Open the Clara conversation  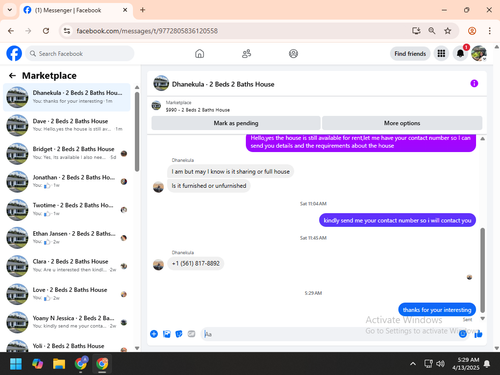point(67,266)
